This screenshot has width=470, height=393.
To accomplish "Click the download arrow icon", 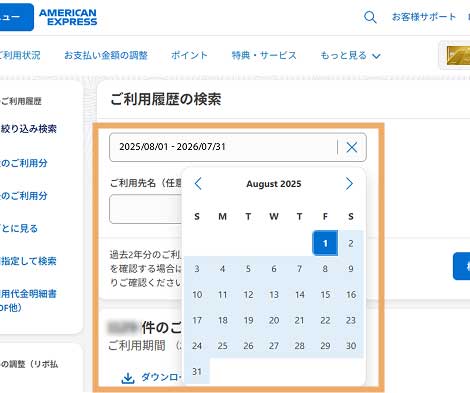I will pos(128,378).
